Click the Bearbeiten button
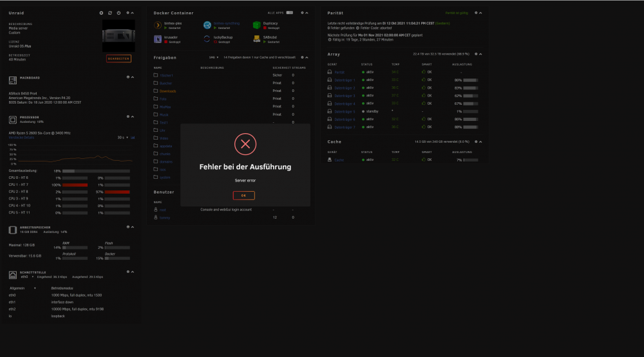Screen dimensions: 644x357 click(x=118, y=59)
